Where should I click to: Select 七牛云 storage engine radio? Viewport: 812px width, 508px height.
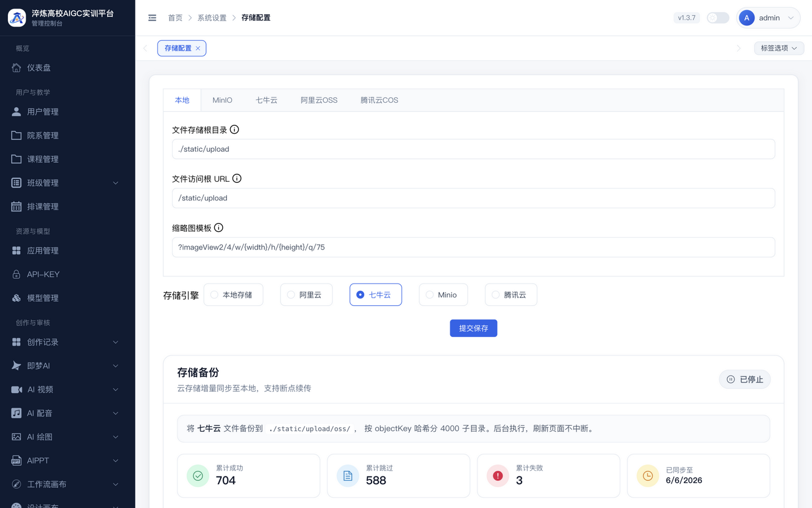point(376,295)
